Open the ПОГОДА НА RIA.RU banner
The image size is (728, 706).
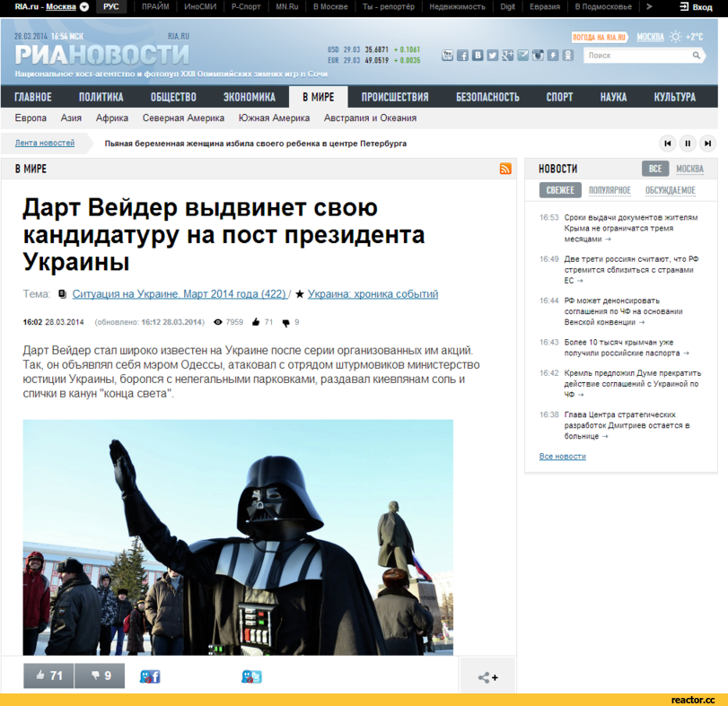click(600, 37)
